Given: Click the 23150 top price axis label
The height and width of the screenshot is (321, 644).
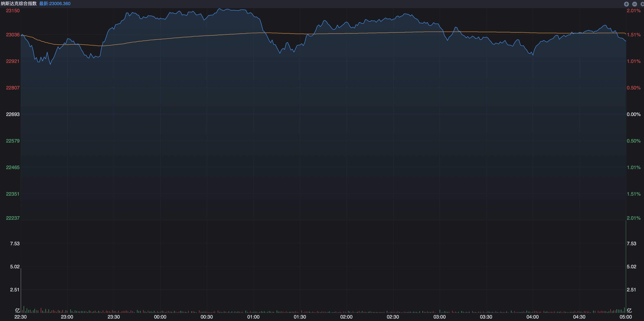Looking at the screenshot, I should (x=13, y=11).
